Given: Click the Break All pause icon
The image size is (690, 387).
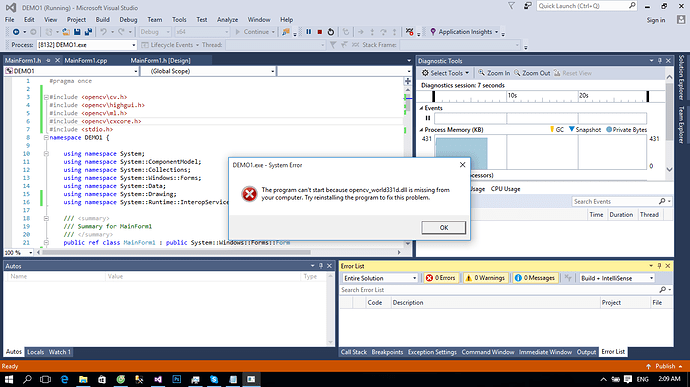Looking at the screenshot, I should 308,32.
